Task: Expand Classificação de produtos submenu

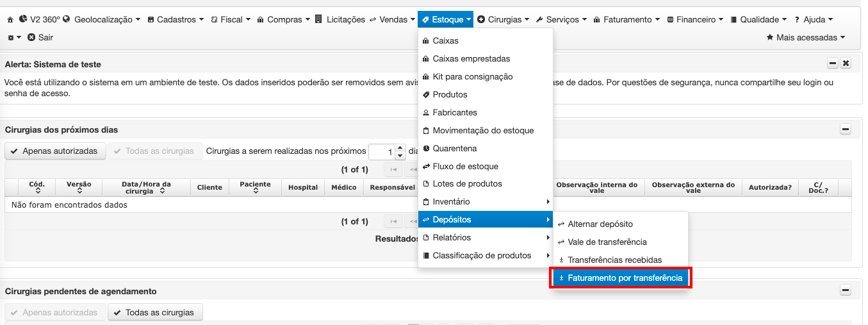Action: [485, 256]
